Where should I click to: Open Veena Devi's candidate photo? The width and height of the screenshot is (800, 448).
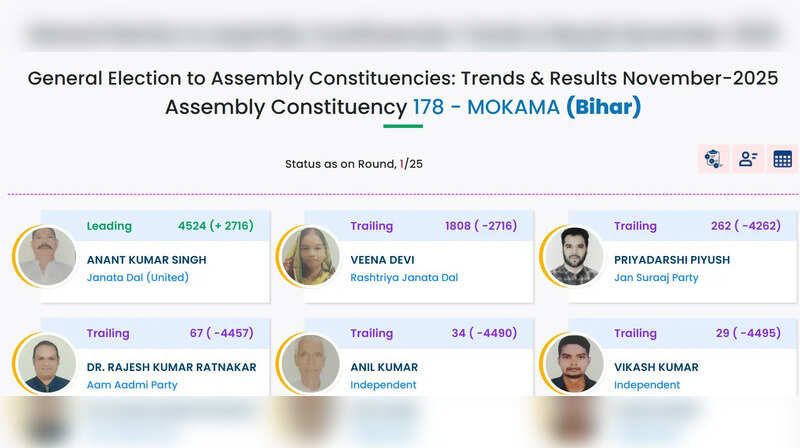(x=310, y=256)
